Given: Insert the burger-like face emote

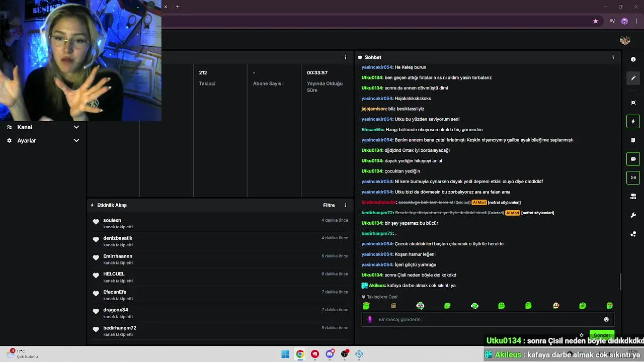Looking at the screenshot, I should 555,306.
